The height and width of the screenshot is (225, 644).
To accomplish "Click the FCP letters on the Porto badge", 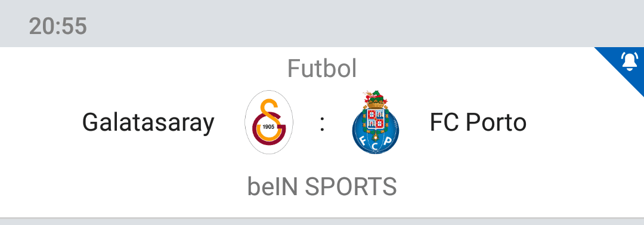I will click(376, 143).
